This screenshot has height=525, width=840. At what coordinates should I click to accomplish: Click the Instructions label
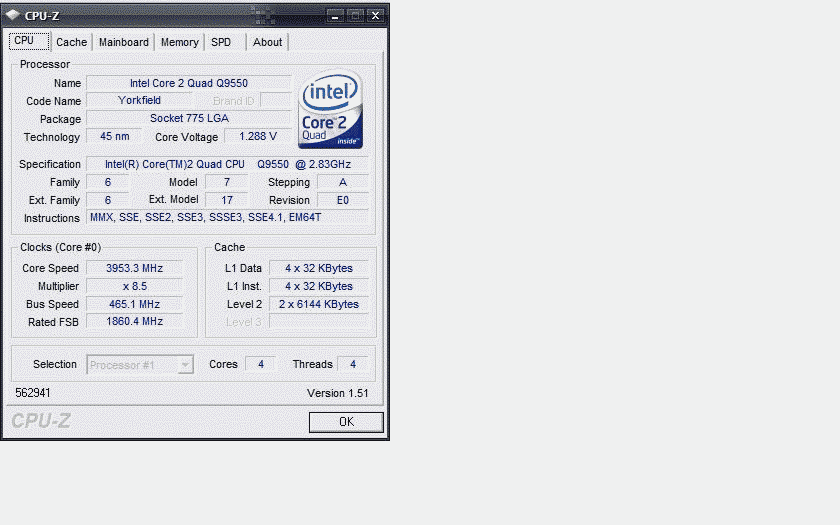coord(51,218)
